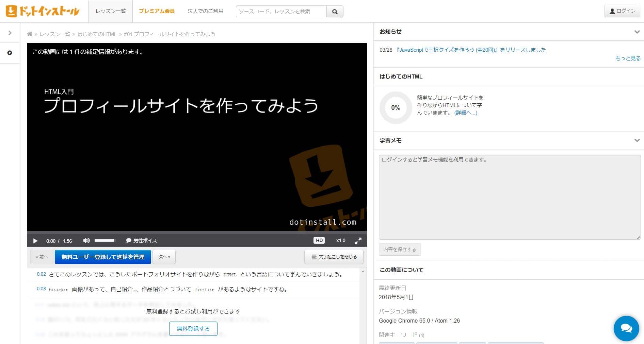Screen dimensions: 644x344
Task: Click the はじめてのHTML panel heading
Action: click(401, 77)
